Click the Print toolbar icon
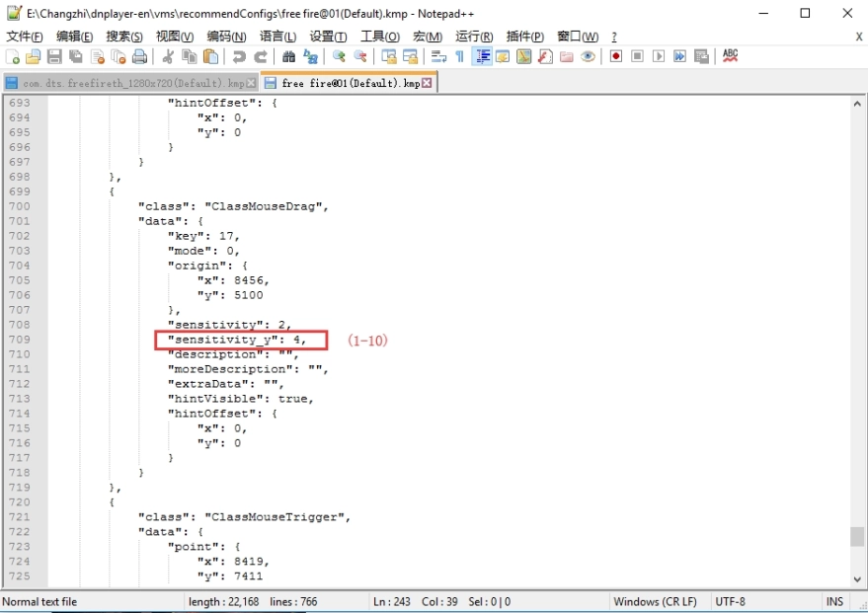This screenshot has height=613, width=868. (139, 56)
